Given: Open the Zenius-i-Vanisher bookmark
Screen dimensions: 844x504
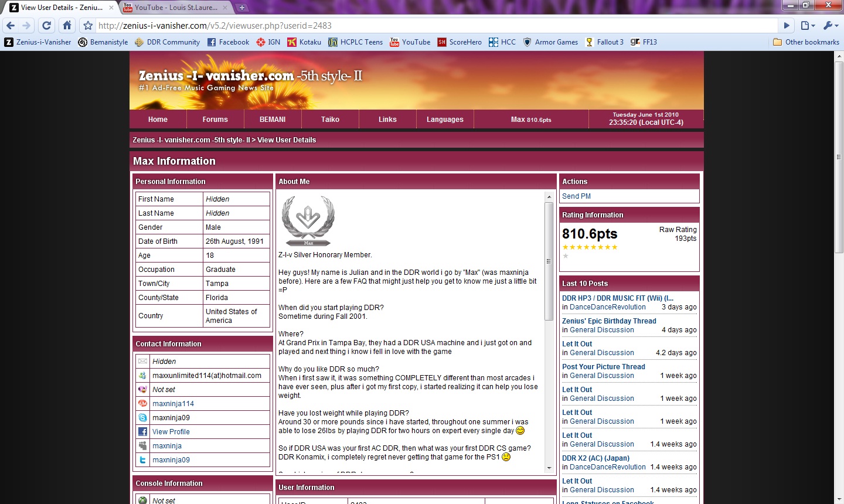Looking at the screenshot, I should (x=38, y=42).
